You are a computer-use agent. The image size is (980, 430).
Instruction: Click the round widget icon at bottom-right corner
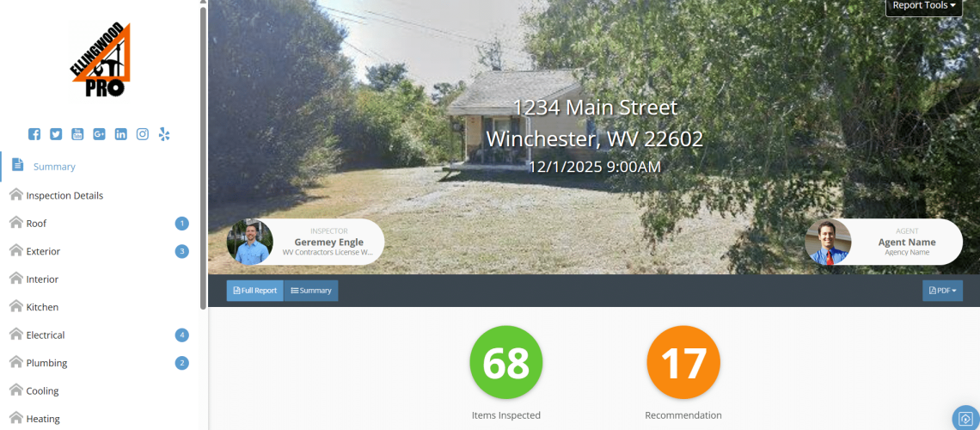[x=965, y=417]
